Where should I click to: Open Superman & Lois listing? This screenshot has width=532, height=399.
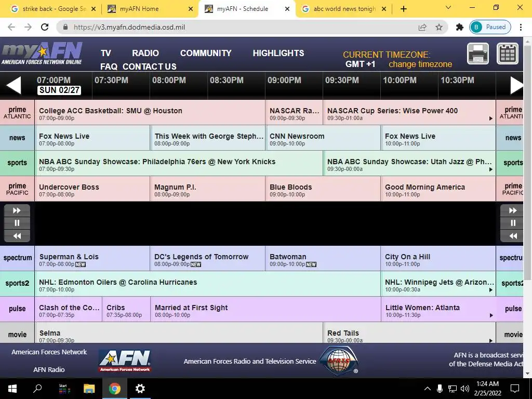coord(92,258)
